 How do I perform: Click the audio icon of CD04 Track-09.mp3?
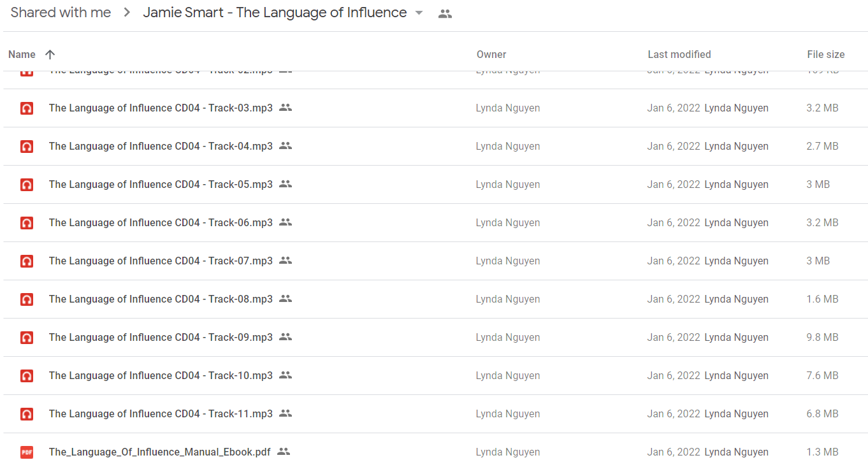(x=27, y=338)
